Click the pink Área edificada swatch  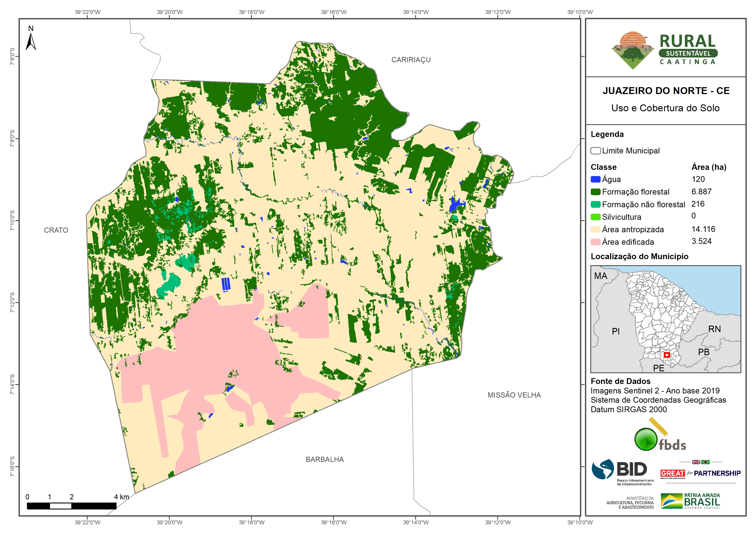(595, 242)
